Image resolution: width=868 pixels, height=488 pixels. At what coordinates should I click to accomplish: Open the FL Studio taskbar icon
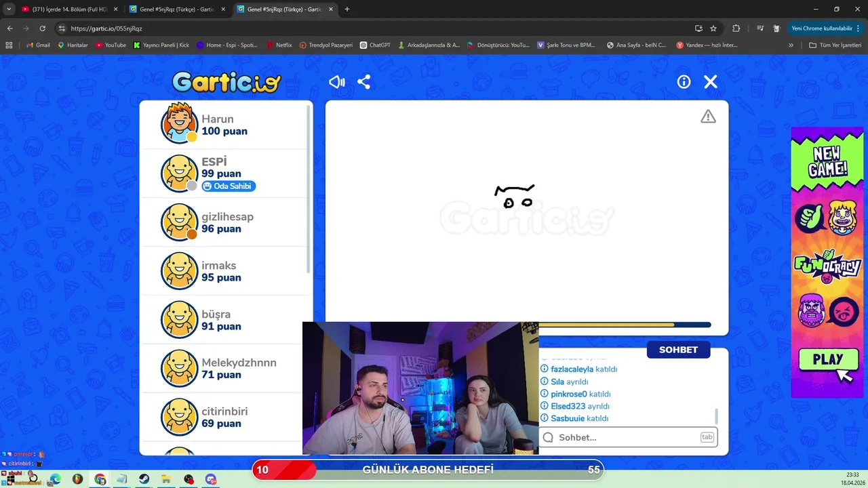click(78, 479)
